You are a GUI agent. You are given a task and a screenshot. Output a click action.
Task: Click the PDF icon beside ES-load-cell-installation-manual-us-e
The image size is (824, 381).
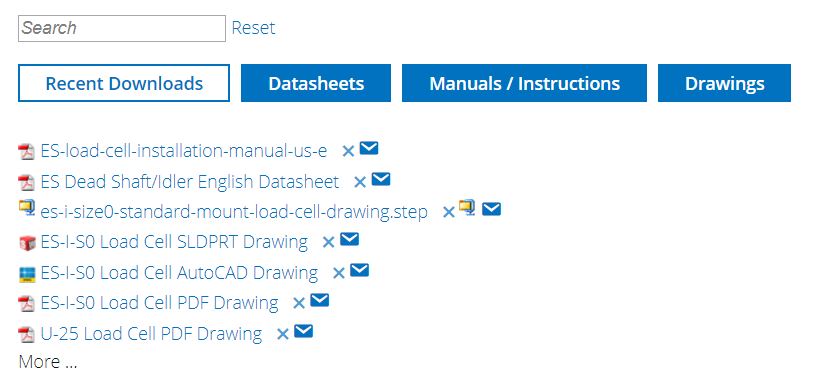coord(26,152)
